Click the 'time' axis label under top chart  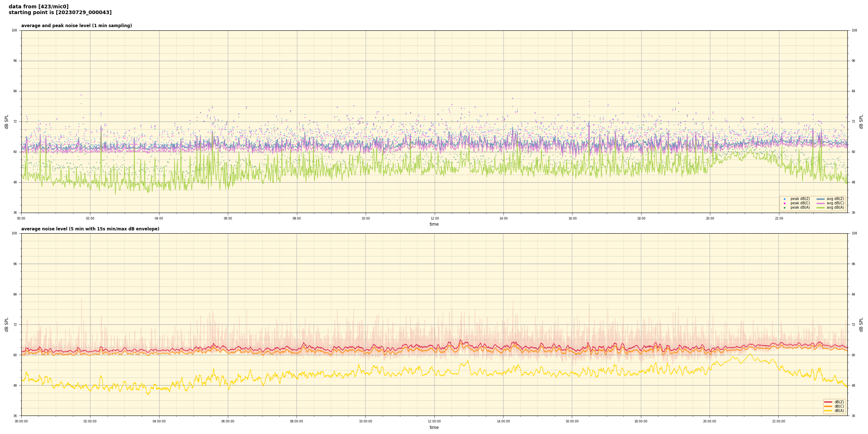point(434,224)
